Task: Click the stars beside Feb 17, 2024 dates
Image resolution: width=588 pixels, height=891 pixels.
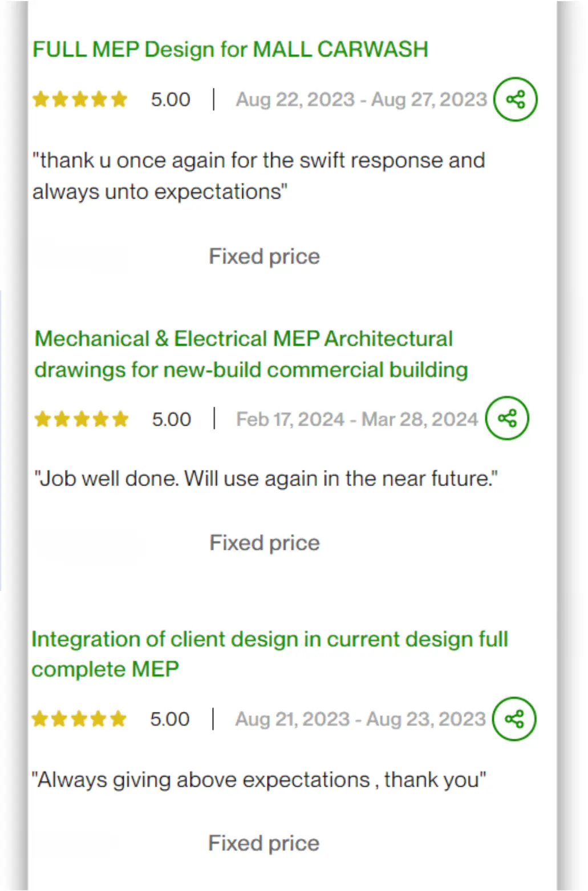Action: click(81, 419)
